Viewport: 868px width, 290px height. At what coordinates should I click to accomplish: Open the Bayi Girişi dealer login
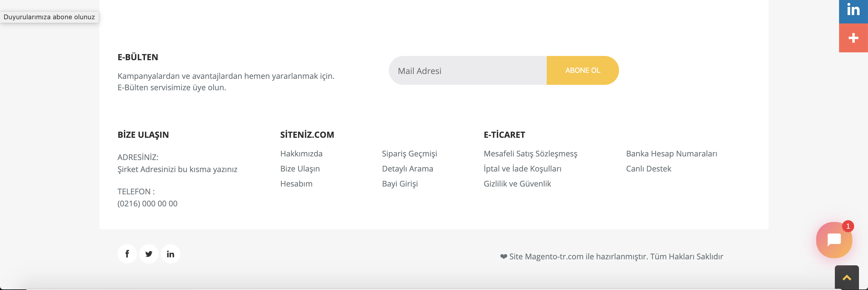pos(400,184)
